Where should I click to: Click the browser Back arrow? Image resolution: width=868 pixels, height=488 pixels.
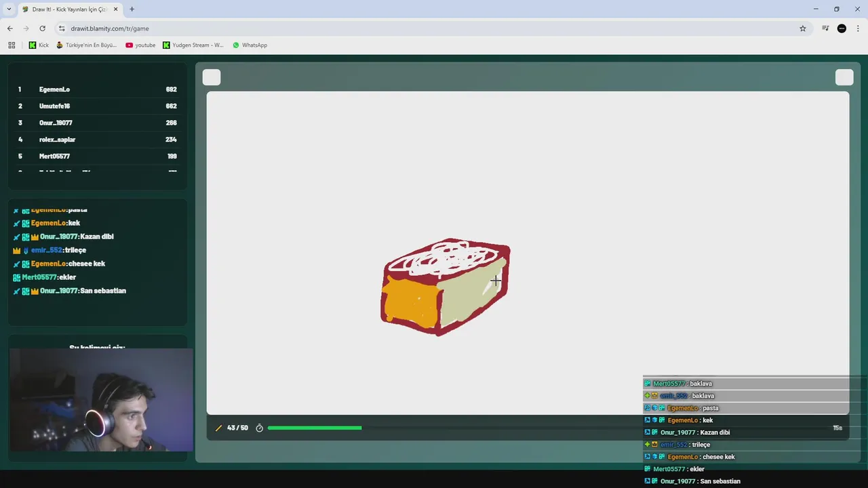point(9,28)
